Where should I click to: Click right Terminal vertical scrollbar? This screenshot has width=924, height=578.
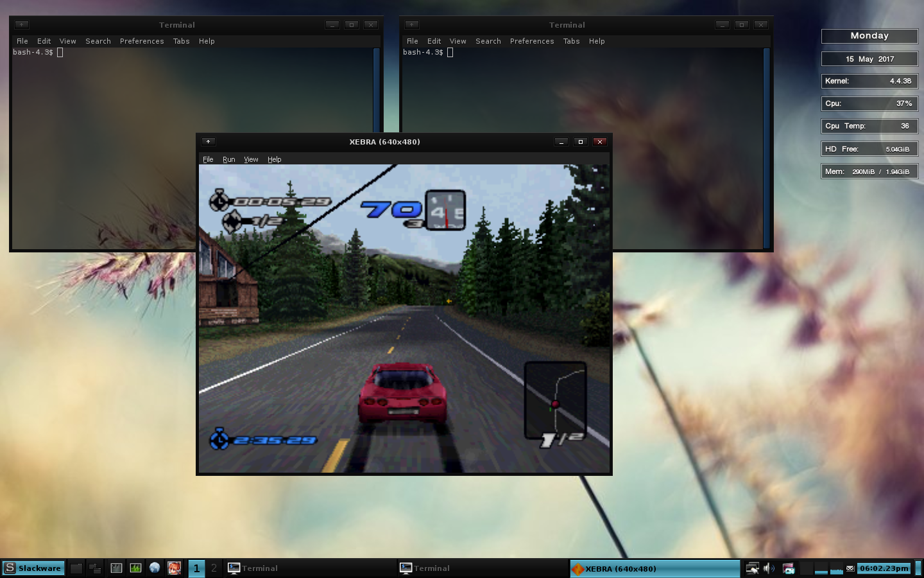[767, 148]
